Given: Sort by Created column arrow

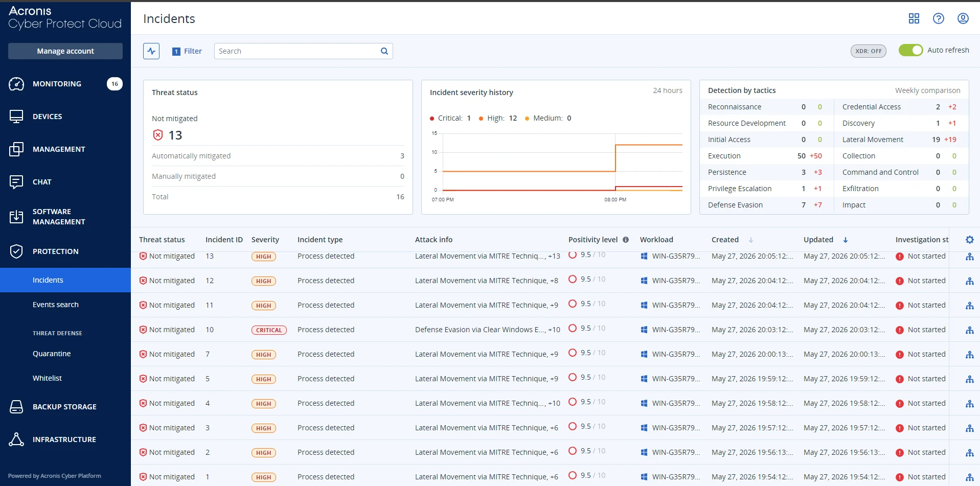Looking at the screenshot, I should [x=751, y=240].
